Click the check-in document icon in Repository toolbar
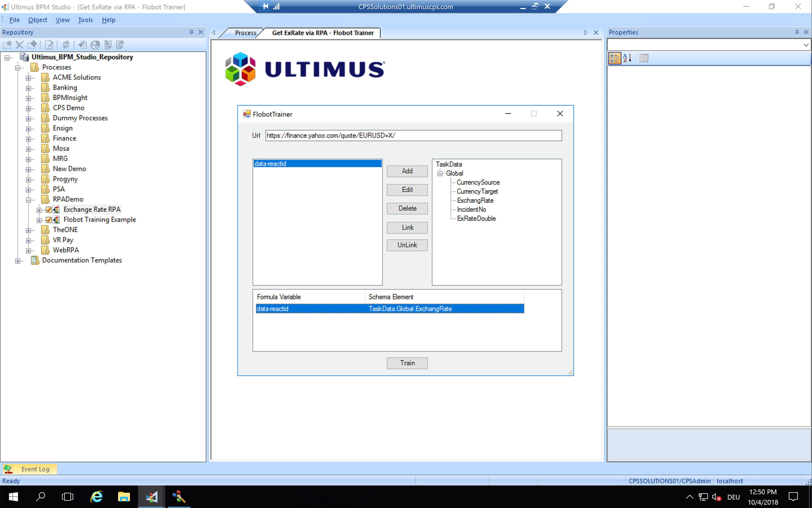The width and height of the screenshot is (812, 508). tap(82, 45)
